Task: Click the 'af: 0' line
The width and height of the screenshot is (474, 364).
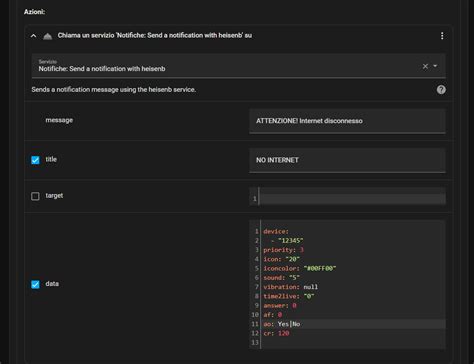Action: coord(272,315)
